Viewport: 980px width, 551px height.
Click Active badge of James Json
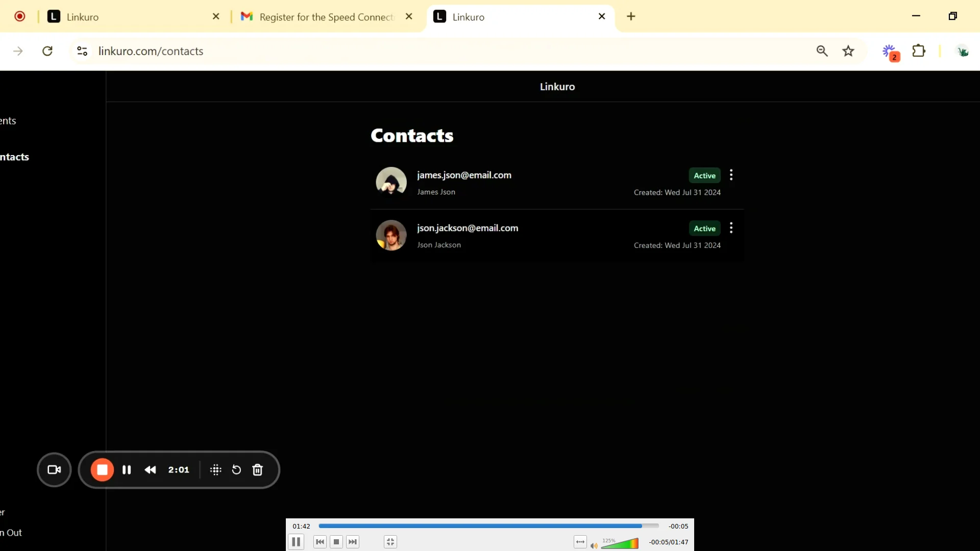704,176
